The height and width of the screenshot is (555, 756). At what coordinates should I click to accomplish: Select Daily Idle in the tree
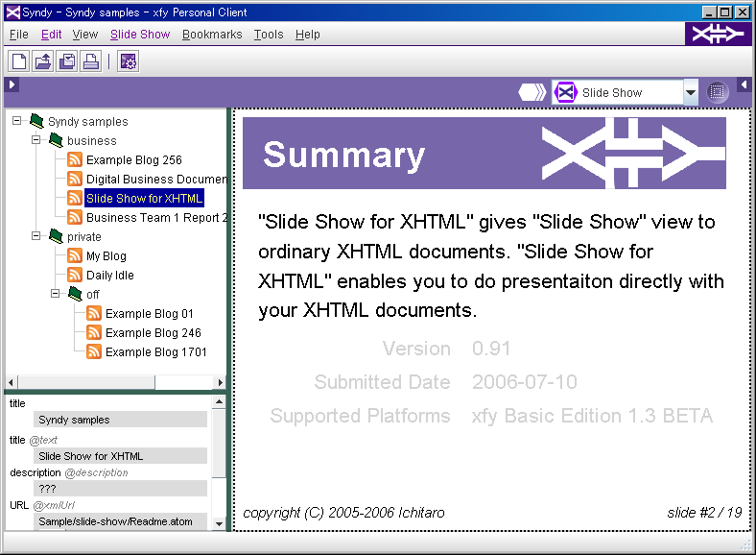coord(109,276)
